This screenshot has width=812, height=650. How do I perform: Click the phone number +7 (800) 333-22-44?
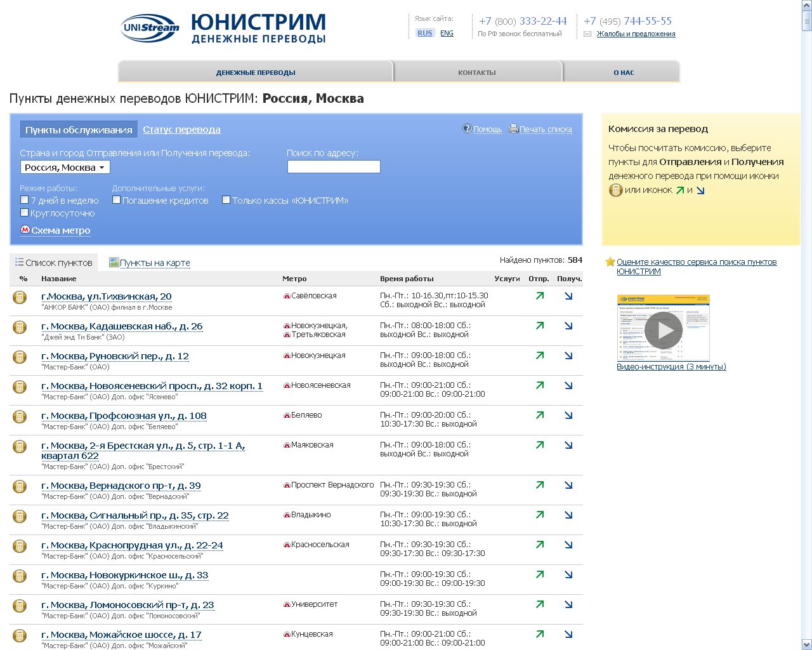(x=523, y=21)
